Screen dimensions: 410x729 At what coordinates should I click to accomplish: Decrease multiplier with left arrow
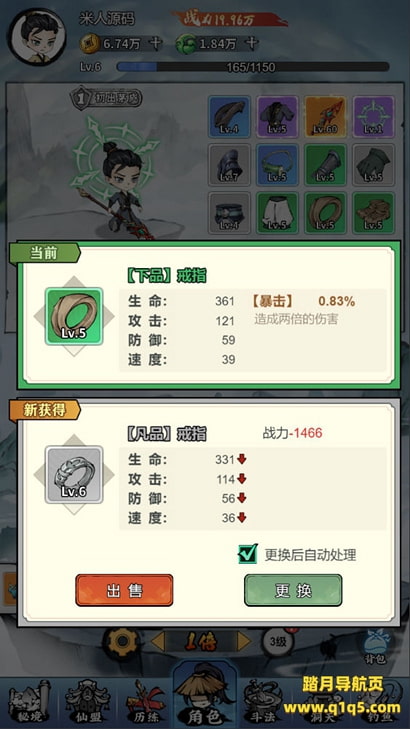click(158, 642)
